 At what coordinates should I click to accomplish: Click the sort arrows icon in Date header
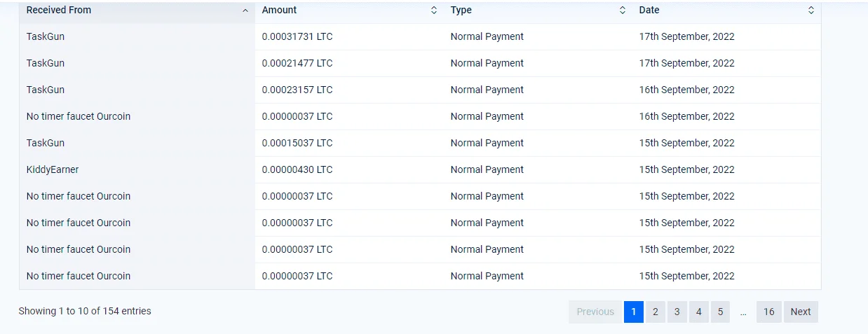click(811, 11)
